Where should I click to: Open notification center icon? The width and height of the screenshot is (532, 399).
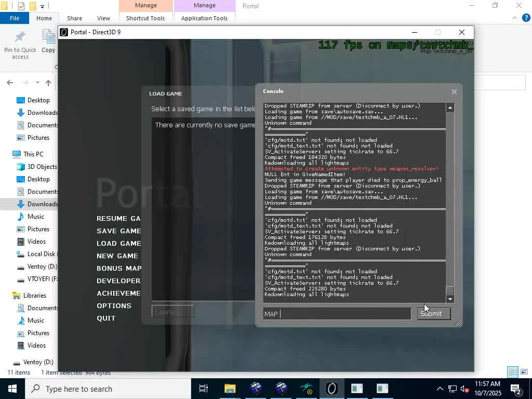[x=516, y=389]
